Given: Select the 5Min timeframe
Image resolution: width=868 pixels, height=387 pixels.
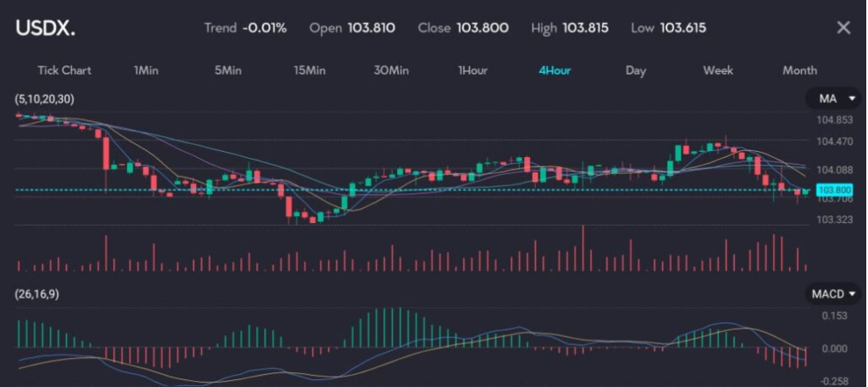Looking at the screenshot, I should click(227, 70).
